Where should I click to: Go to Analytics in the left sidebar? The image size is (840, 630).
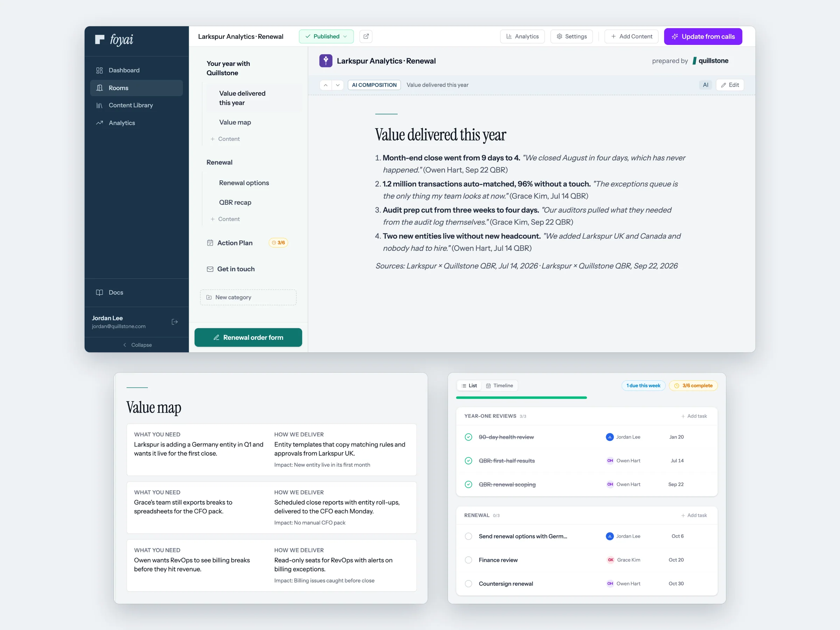pos(136,122)
